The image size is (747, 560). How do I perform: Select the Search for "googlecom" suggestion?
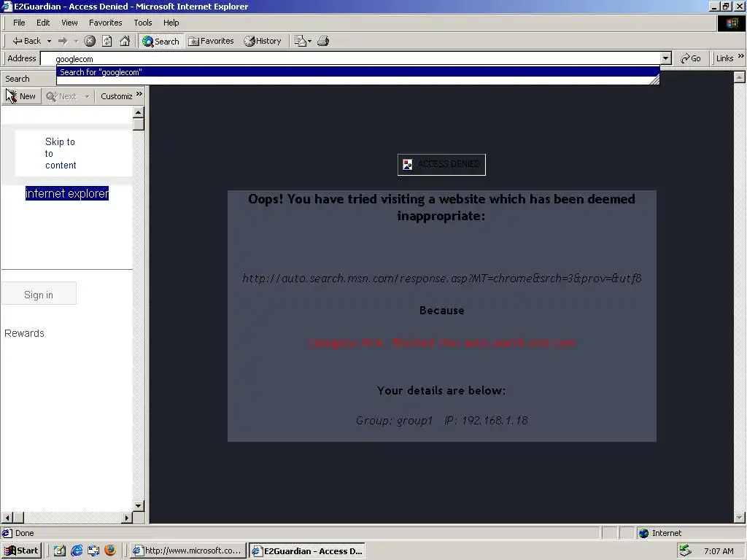coord(357,72)
